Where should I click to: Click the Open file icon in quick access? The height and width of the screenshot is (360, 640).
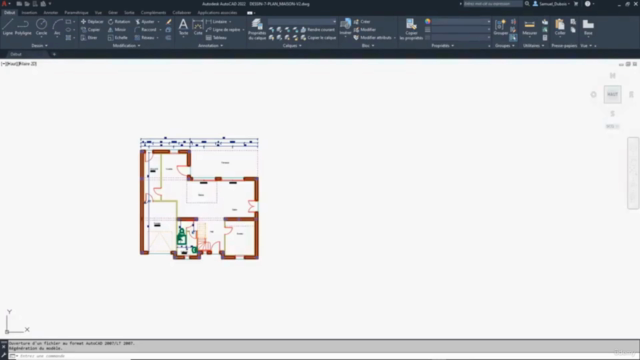[x=27, y=4]
